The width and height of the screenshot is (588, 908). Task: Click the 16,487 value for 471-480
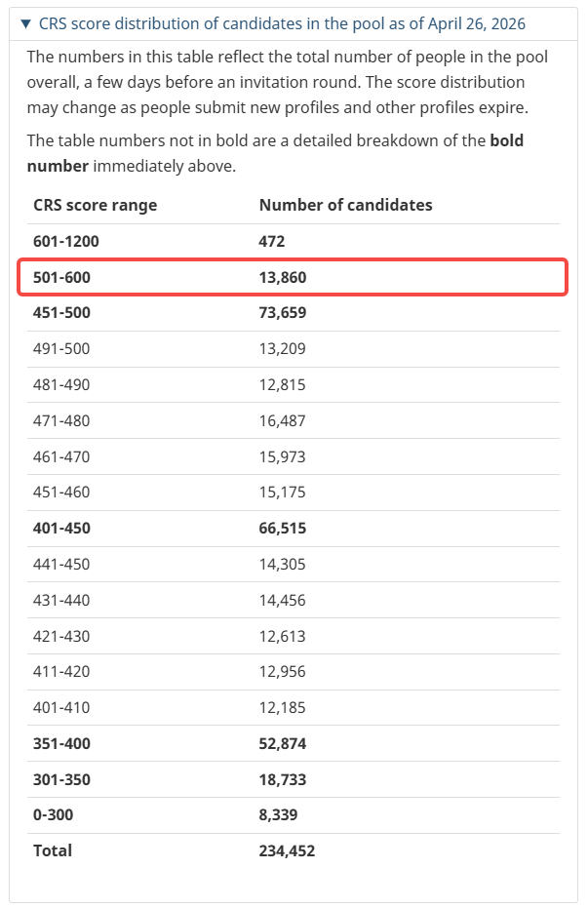pyautogui.click(x=282, y=420)
